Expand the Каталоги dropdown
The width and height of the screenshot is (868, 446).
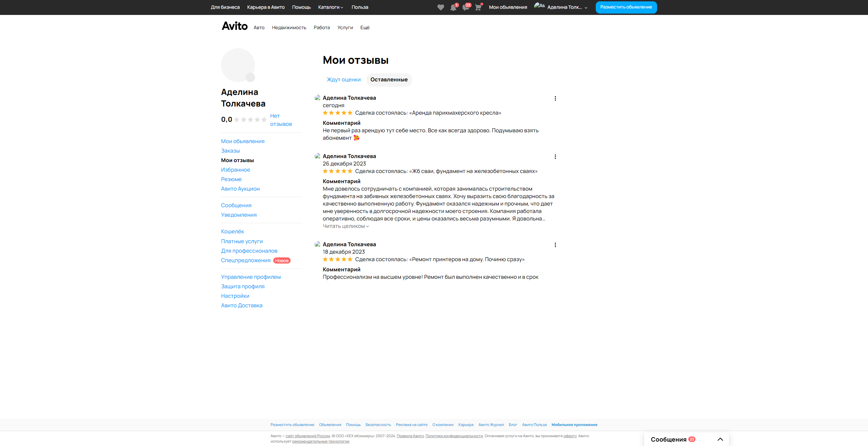coord(331,7)
